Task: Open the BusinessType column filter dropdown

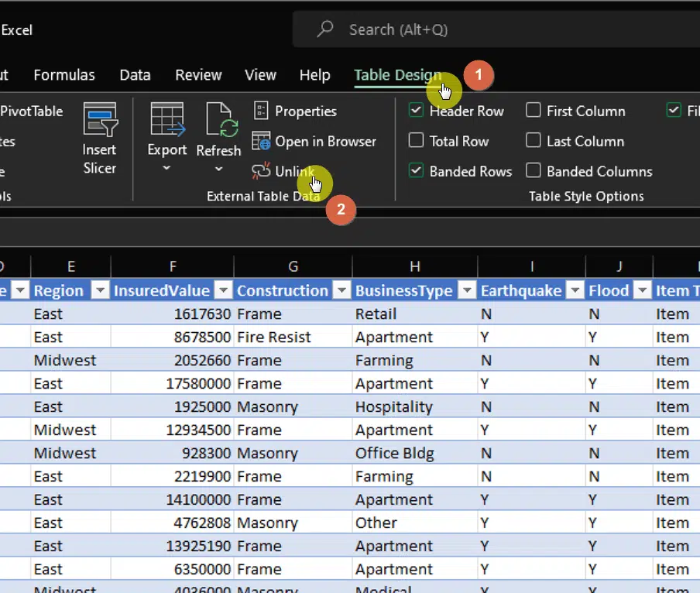Action: click(468, 291)
